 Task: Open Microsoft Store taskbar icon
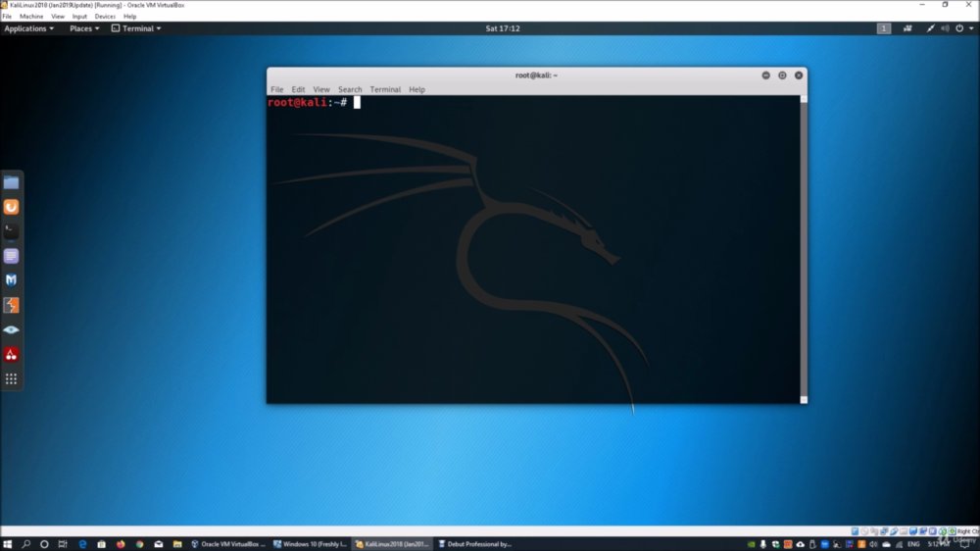coord(101,544)
